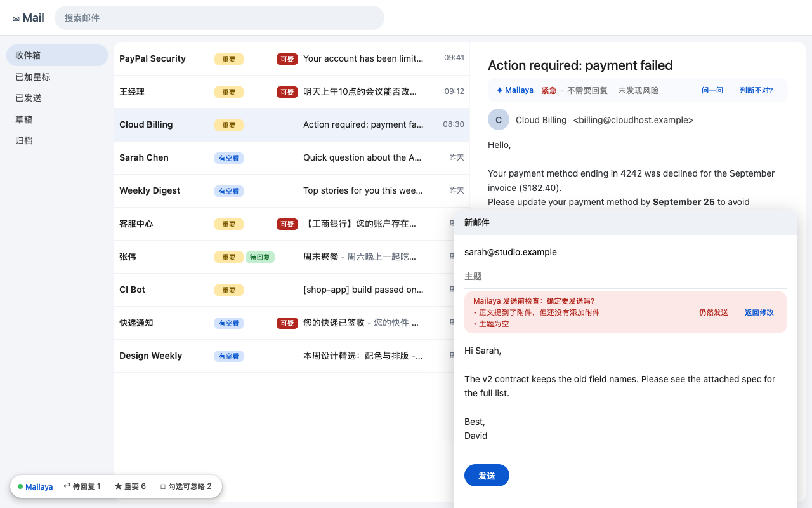
Task: Toggle the 勾选可忽略 2 checkbox
Action: coord(186,486)
